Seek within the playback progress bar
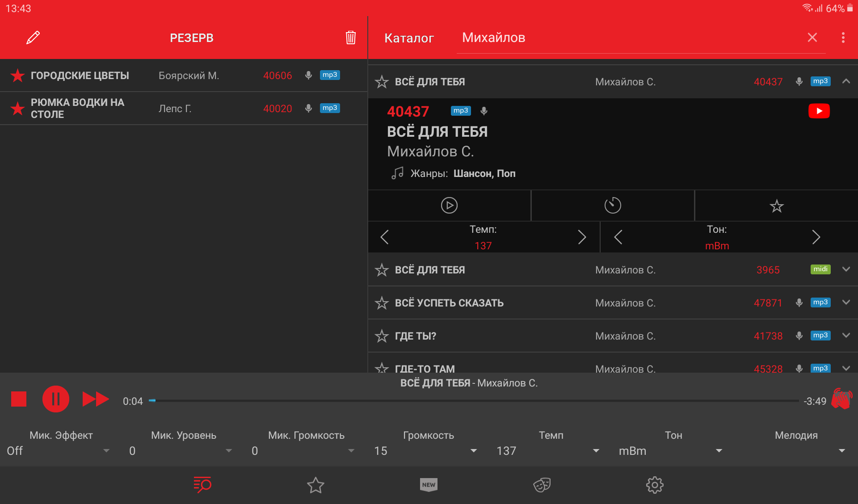The image size is (858, 504). pos(474,401)
